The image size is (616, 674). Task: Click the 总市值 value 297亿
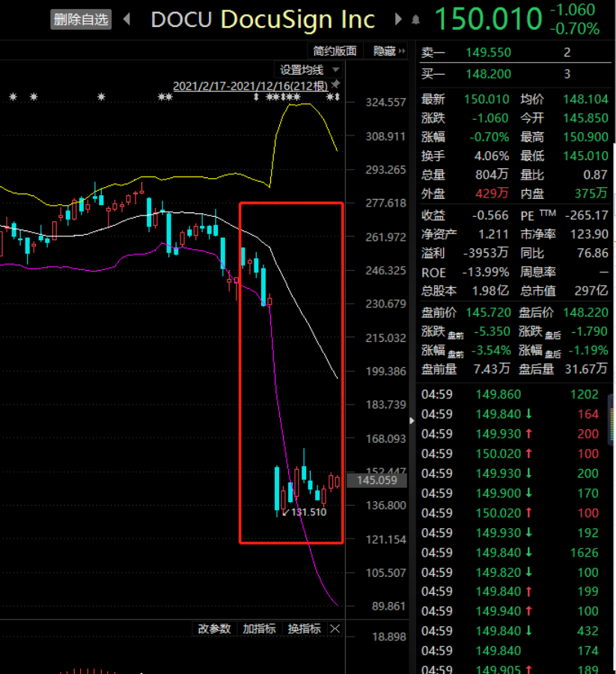coord(591,291)
